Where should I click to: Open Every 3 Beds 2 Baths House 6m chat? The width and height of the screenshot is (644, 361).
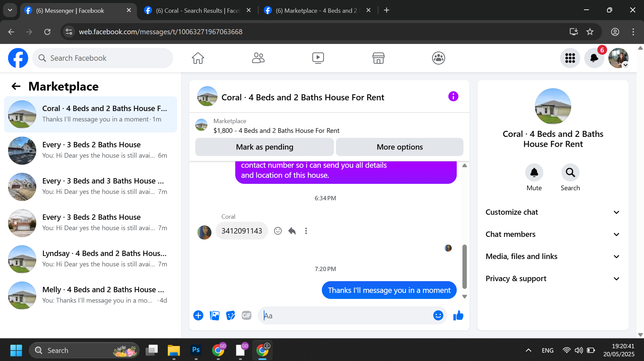click(x=91, y=151)
